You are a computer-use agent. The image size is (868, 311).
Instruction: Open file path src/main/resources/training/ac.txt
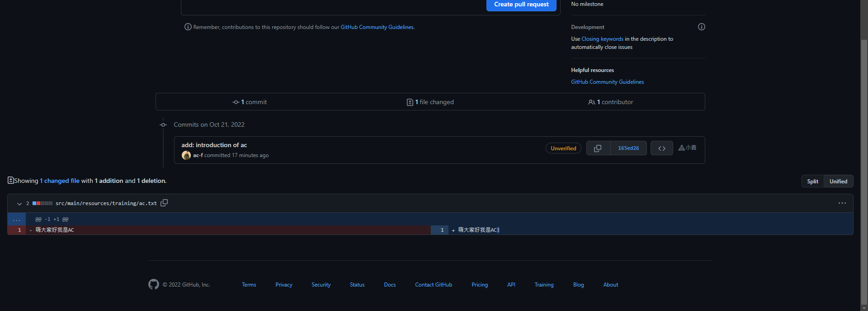pos(106,203)
